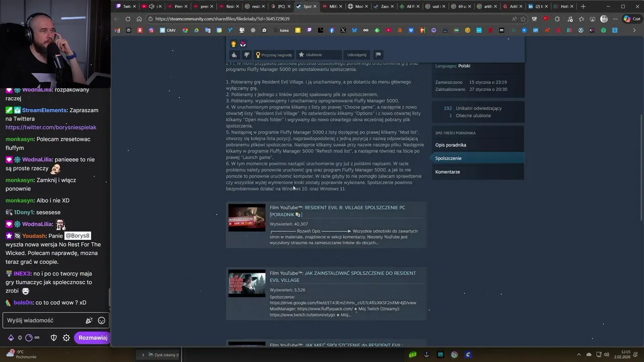This screenshot has height=362, width=644.
Task: Click the chat celebration icon
Action: tap(89, 320)
